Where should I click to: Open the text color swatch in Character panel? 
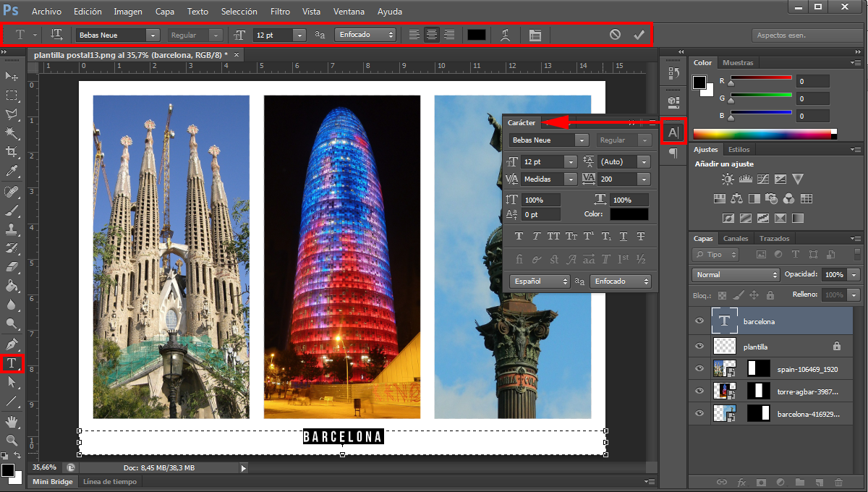[628, 213]
